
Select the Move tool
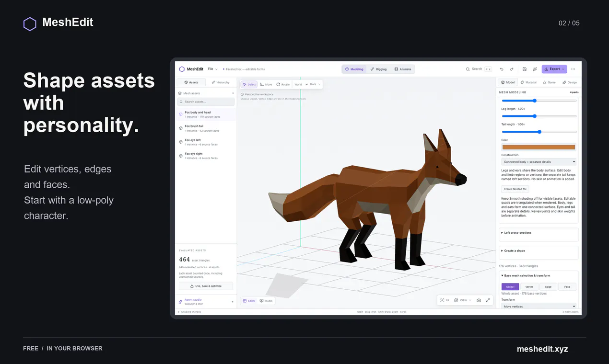point(266,84)
